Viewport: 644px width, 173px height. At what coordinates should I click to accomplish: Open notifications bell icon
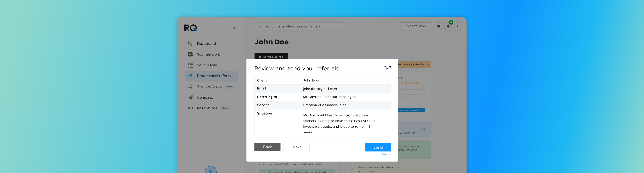[448, 26]
